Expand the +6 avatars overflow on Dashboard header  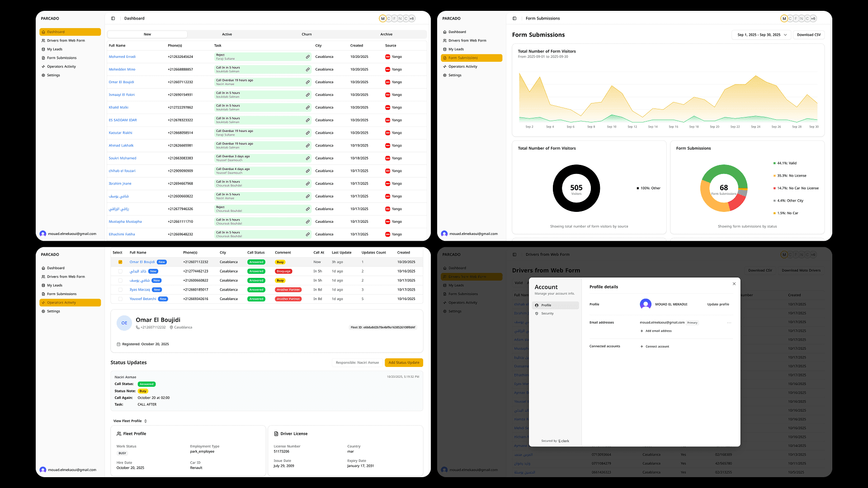[412, 19]
